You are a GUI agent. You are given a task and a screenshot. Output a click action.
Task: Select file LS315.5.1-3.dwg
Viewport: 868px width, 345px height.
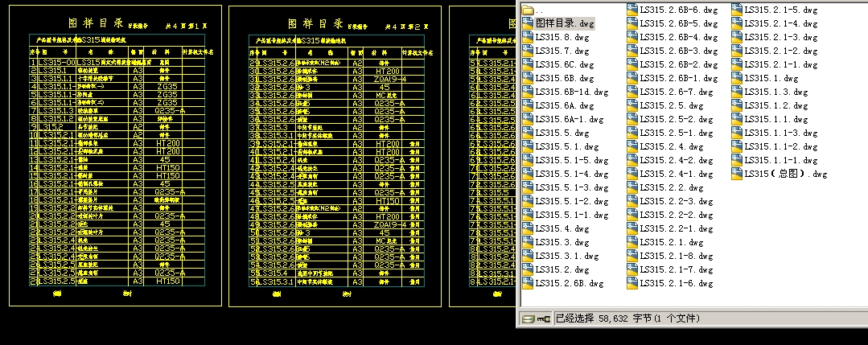tap(566, 187)
